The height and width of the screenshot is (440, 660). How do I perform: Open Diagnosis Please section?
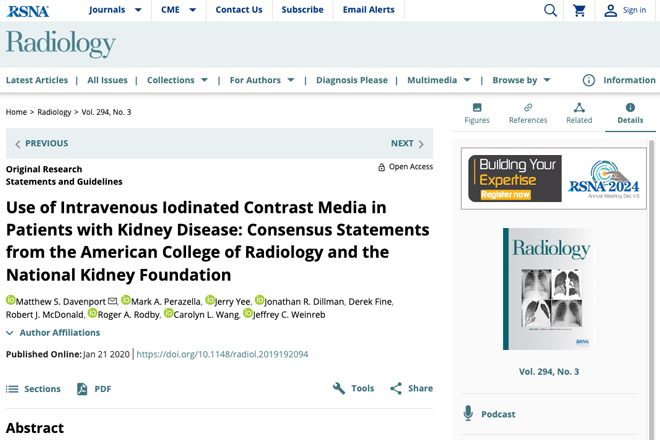pyautogui.click(x=351, y=80)
